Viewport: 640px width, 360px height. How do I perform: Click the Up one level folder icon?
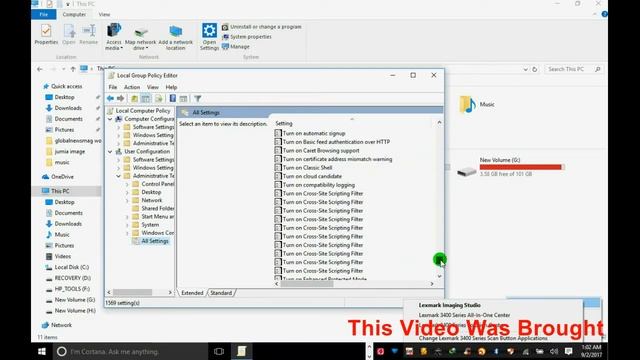pyautogui.click(x=134, y=98)
